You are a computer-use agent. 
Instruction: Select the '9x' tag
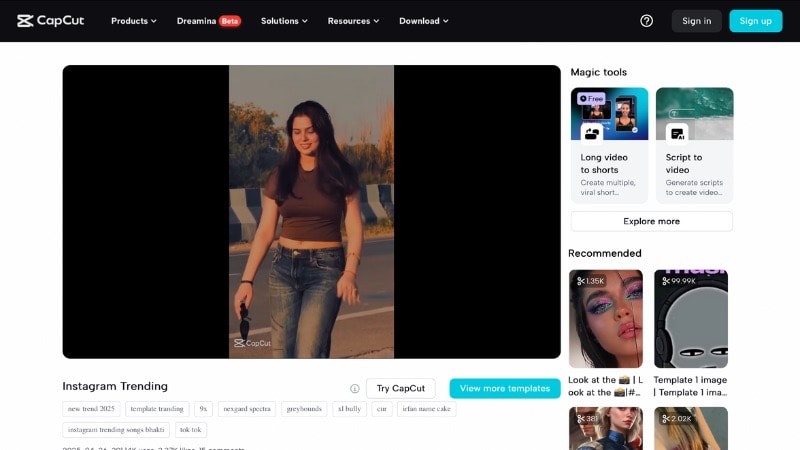[203, 409]
